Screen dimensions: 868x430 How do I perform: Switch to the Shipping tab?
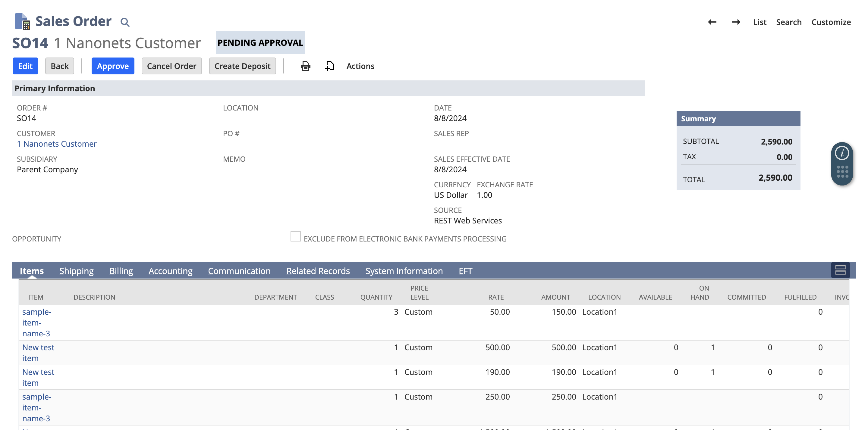click(76, 271)
